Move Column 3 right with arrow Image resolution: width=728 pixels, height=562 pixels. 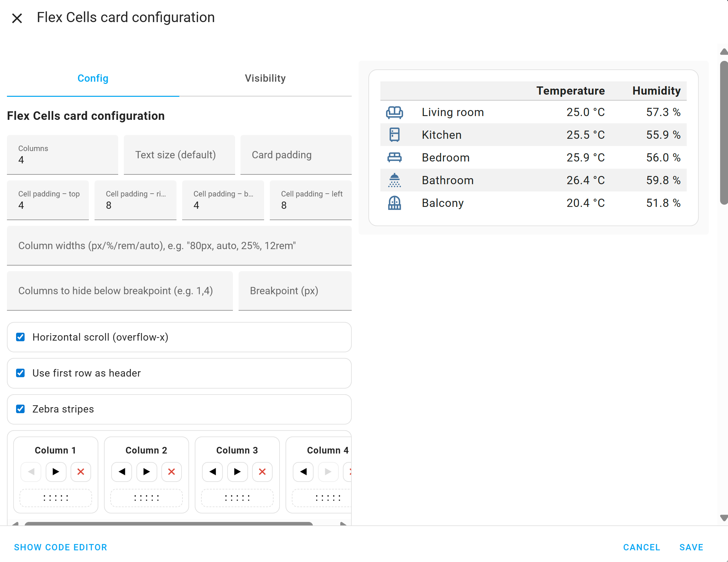[x=237, y=471]
